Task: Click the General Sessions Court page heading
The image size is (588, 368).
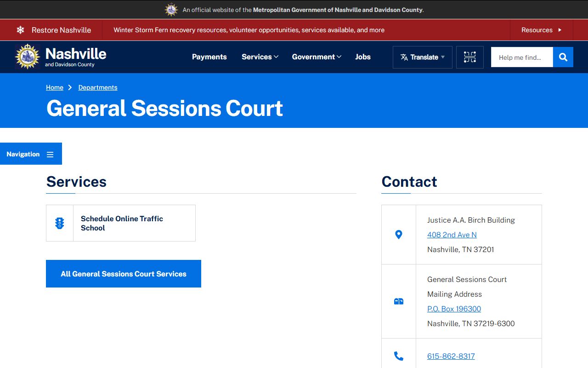Action: pos(164,109)
